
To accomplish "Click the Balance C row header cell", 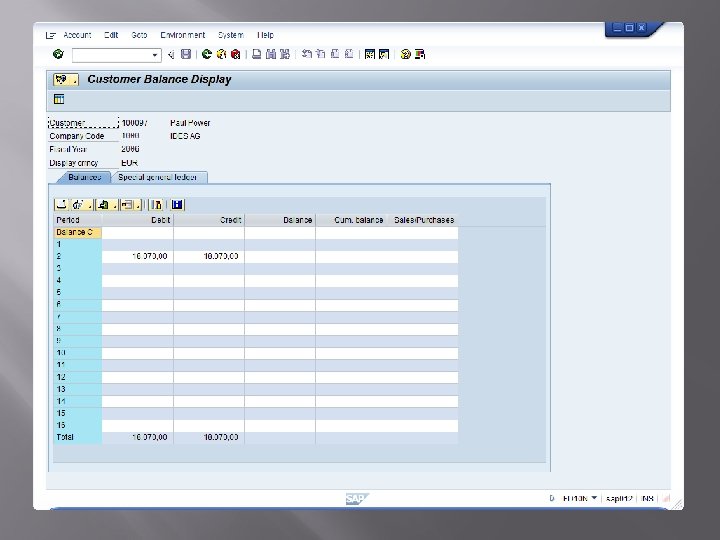I will [x=78, y=232].
